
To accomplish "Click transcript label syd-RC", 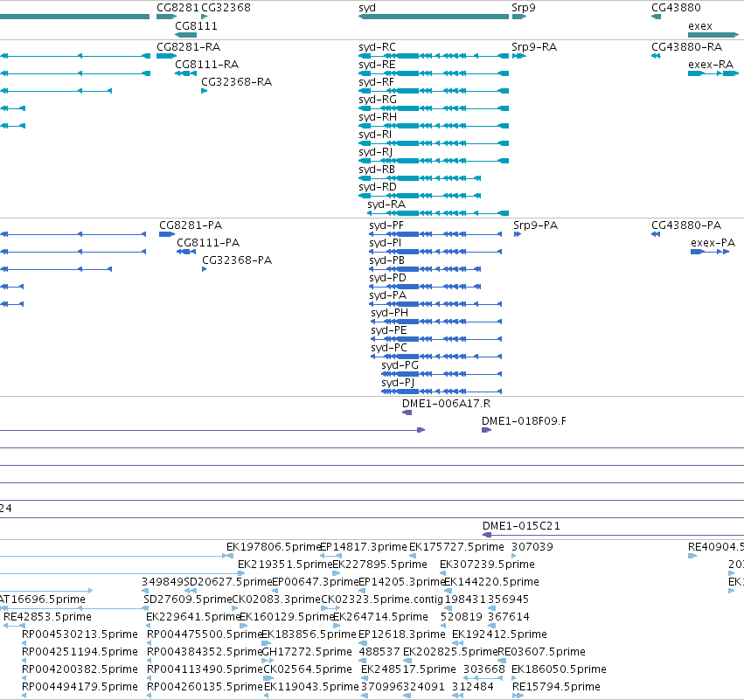I will click(377, 47).
